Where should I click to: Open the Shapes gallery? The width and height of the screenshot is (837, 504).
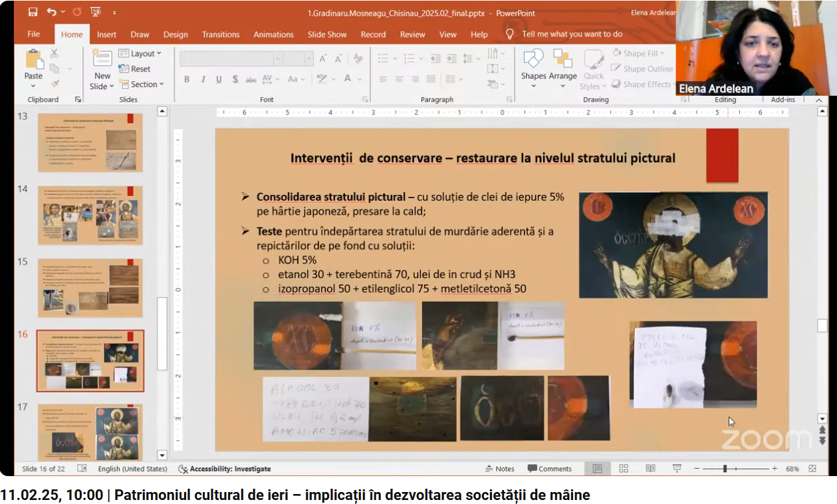click(533, 69)
